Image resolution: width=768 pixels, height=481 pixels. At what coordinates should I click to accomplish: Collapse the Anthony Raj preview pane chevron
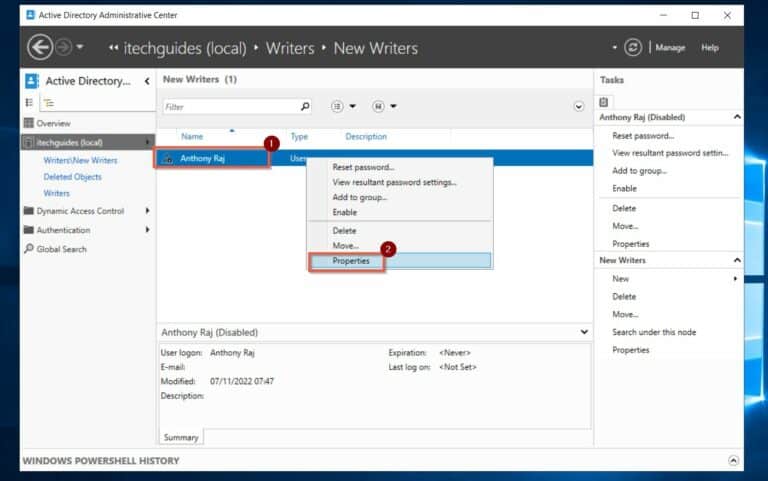click(x=584, y=332)
